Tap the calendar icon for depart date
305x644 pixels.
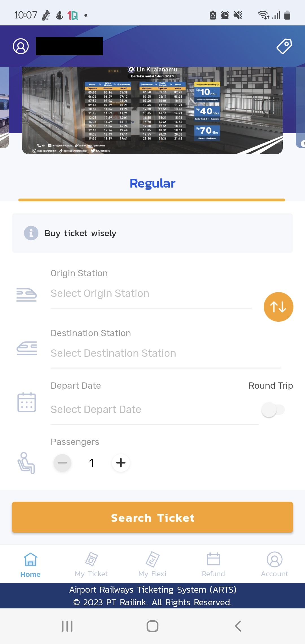click(x=27, y=402)
